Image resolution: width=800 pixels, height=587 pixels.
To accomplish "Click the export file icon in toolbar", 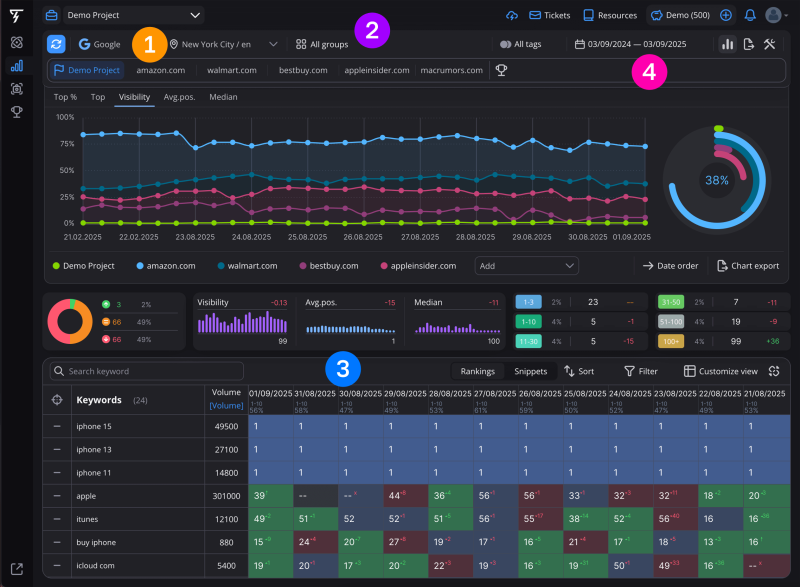I will click(749, 44).
